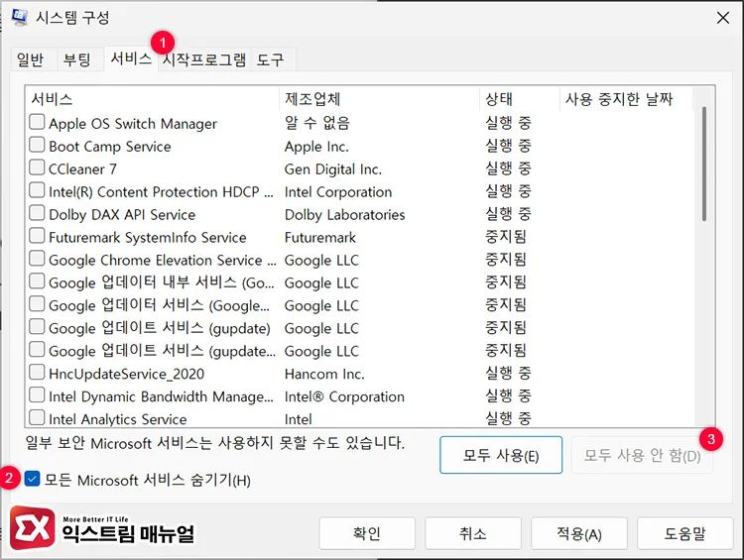Uncheck 모든 Microsoft 서비스 숨기기 checkbox
The width and height of the screenshot is (744, 560).
[32, 480]
